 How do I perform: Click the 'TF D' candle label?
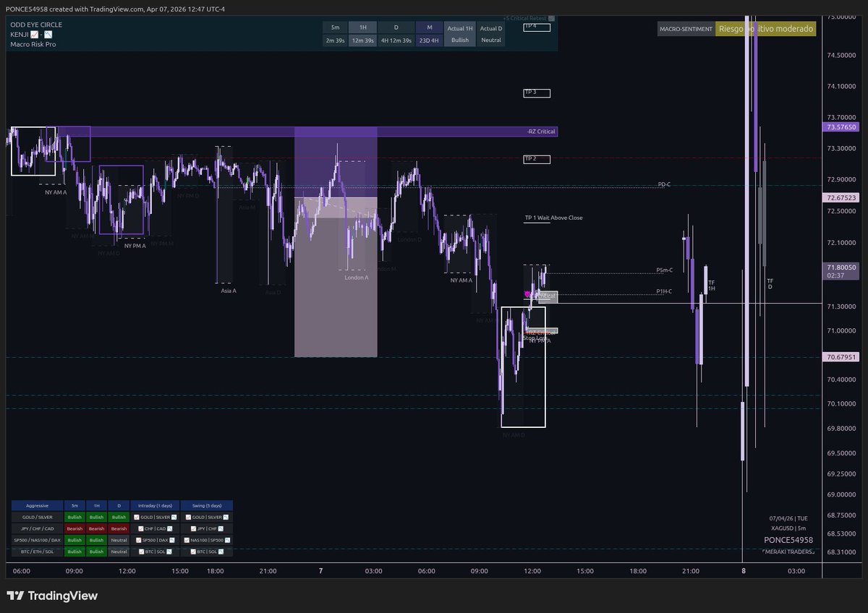770,283
